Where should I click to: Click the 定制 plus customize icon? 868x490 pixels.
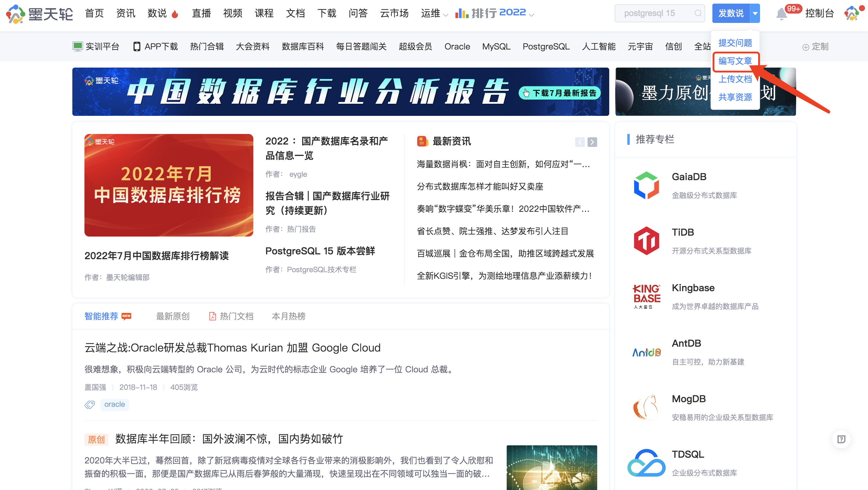coord(805,47)
